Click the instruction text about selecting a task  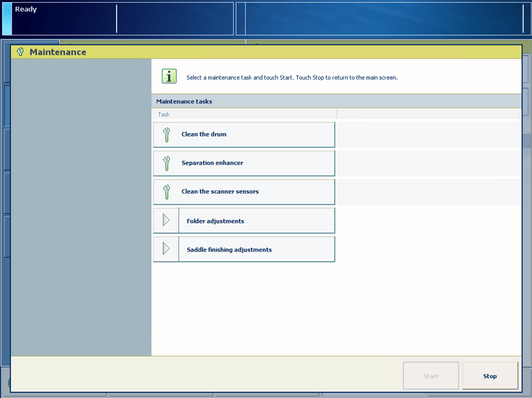click(x=291, y=78)
